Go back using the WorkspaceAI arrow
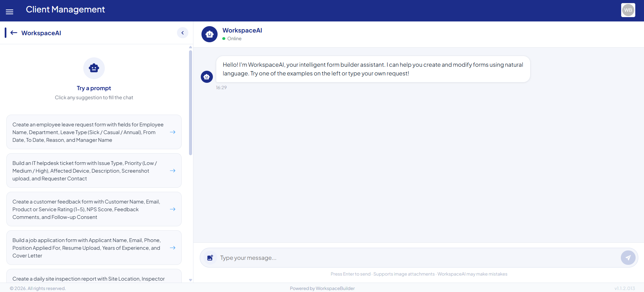Image resolution: width=644 pixels, height=292 pixels. pyautogui.click(x=14, y=33)
